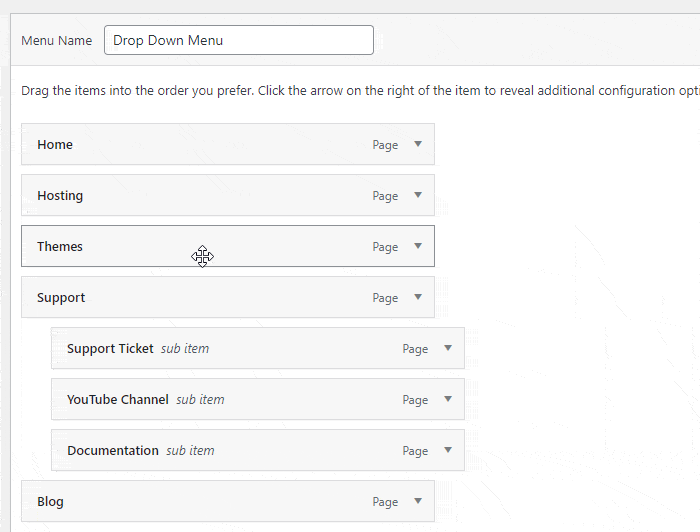The image size is (700, 532).
Task: Reveal Support Ticket options with its arrow
Action: 448,348
